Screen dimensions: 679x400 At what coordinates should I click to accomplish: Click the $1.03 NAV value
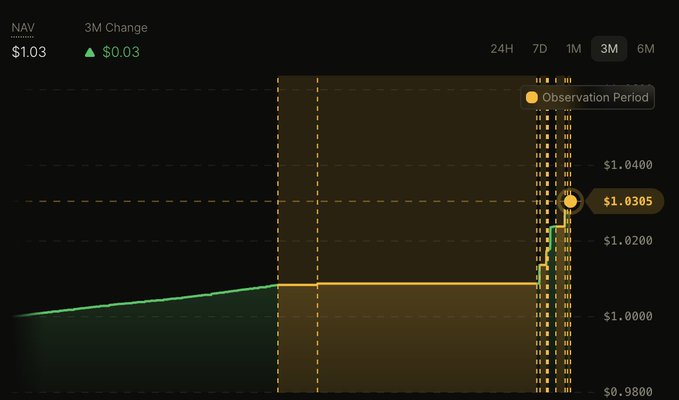click(x=29, y=52)
